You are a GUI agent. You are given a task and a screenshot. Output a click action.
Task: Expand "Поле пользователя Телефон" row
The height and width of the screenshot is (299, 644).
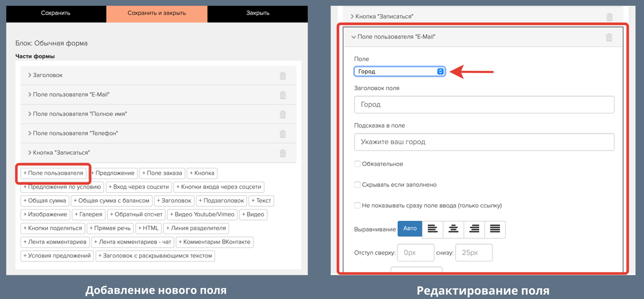(158, 133)
